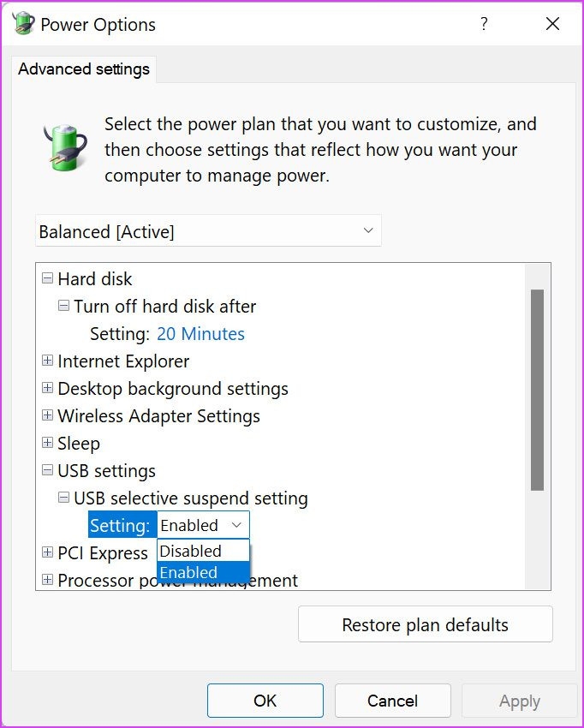Viewport: 584px width, 728px height.
Task: Expand Wireless Adapter Settings
Action: click(47, 415)
